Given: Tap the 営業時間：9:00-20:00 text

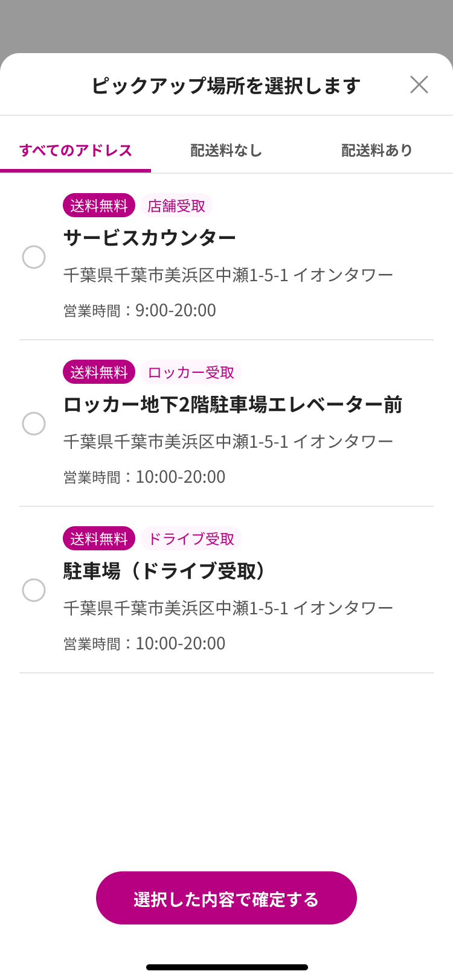Looking at the screenshot, I should coord(140,311).
